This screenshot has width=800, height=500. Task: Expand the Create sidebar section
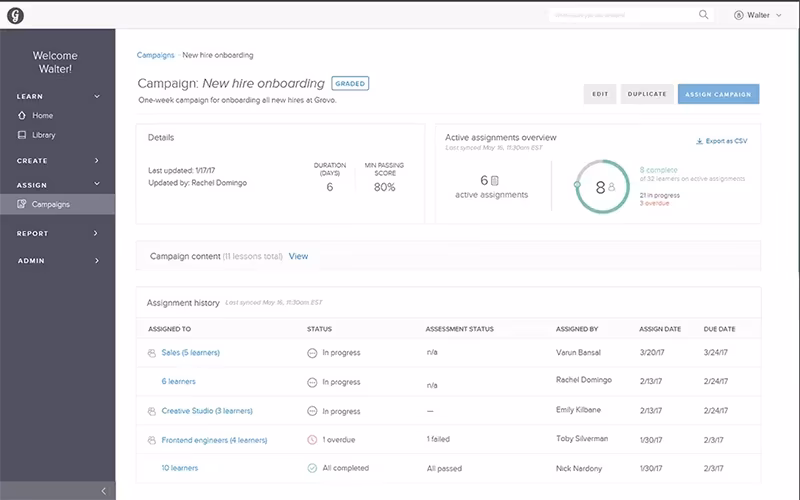tap(97, 161)
